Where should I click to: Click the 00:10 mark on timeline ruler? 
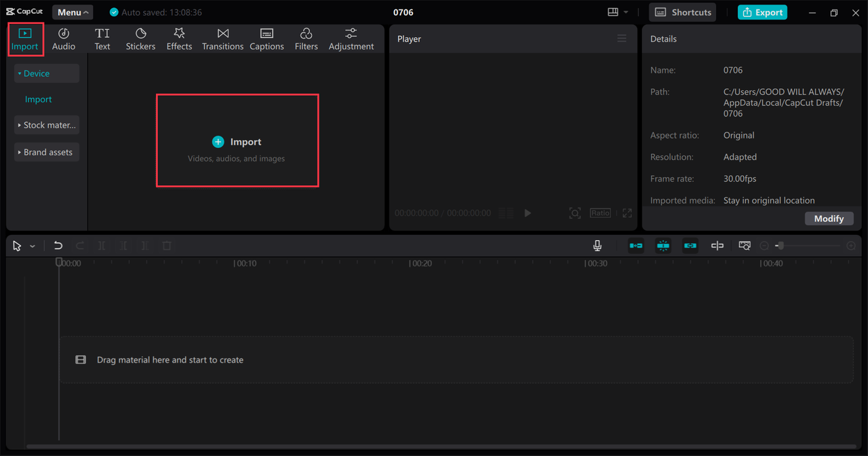(x=245, y=263)
